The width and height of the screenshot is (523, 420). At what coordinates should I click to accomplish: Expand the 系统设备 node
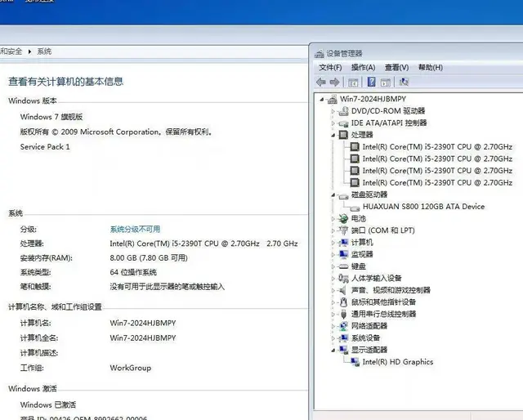(333, 338)
